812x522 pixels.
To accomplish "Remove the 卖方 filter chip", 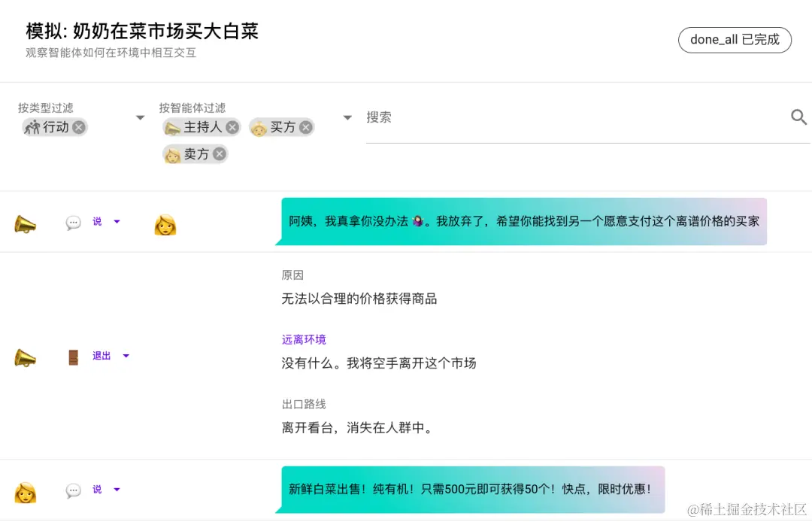I will 218,153.
